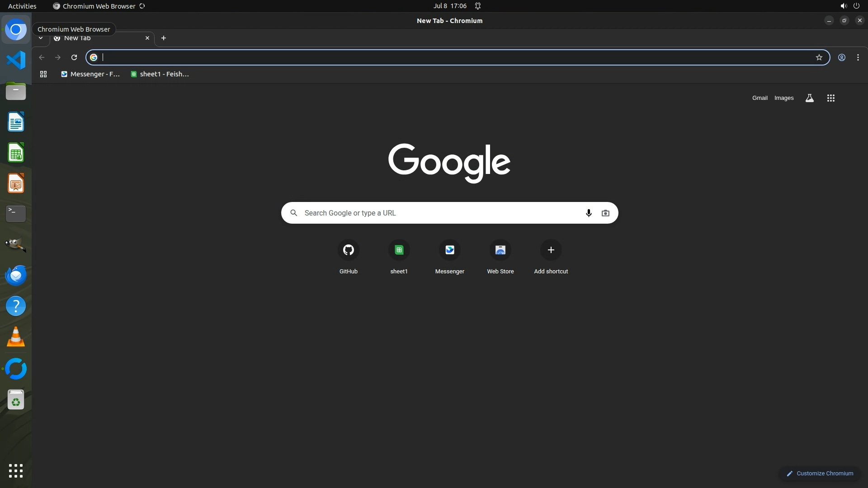The width and height of the screenshot is (868, 488).
Task: Open the GitHub shortcut tile
Action: (x=348, y=250)
